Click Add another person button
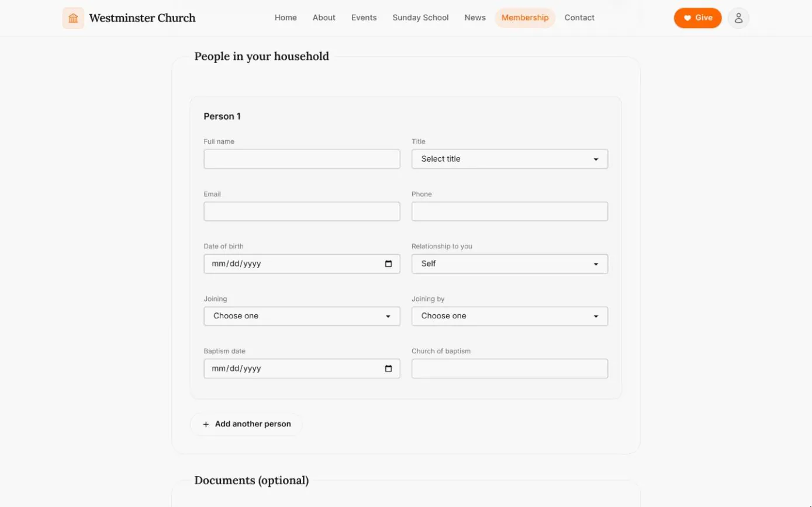Screen dimensions: 812x507 (246, 424)
